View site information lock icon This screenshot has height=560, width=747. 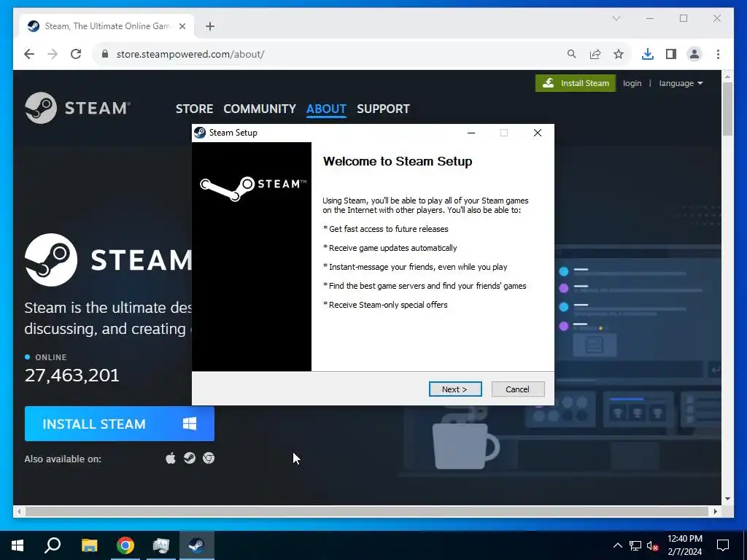[105, 54]
